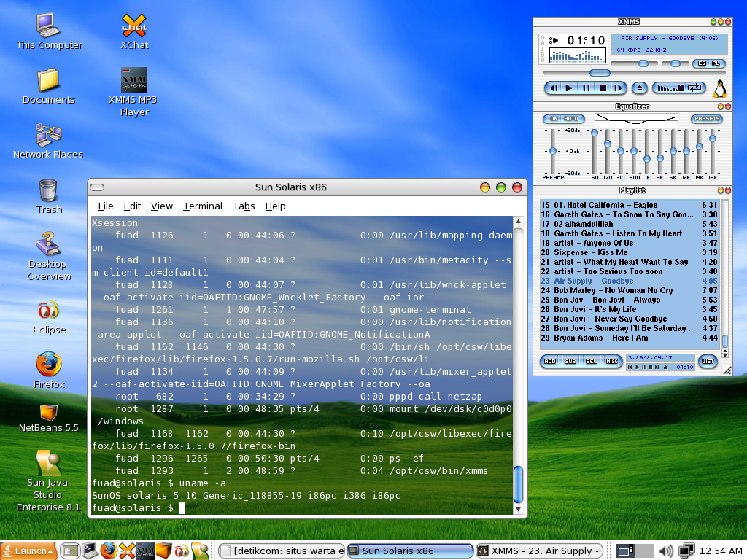Enable Repeat mode in XMMS

(694, 87)
